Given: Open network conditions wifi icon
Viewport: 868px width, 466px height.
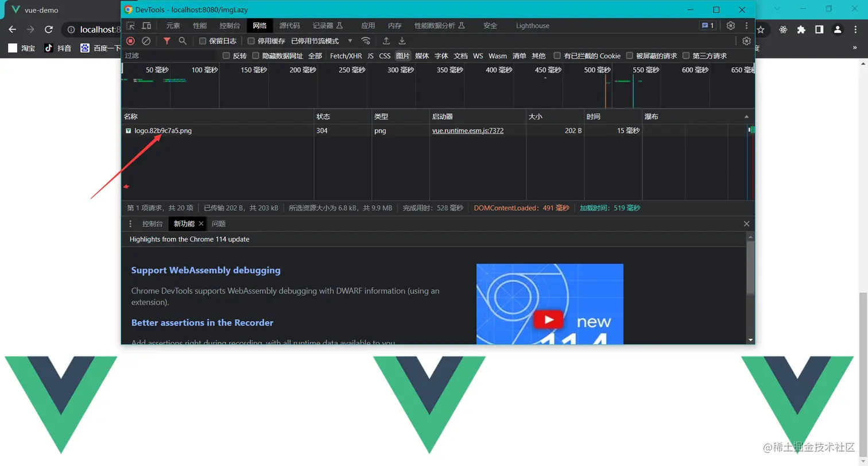Looking at the screenshot, I should (x=366, y=41).
